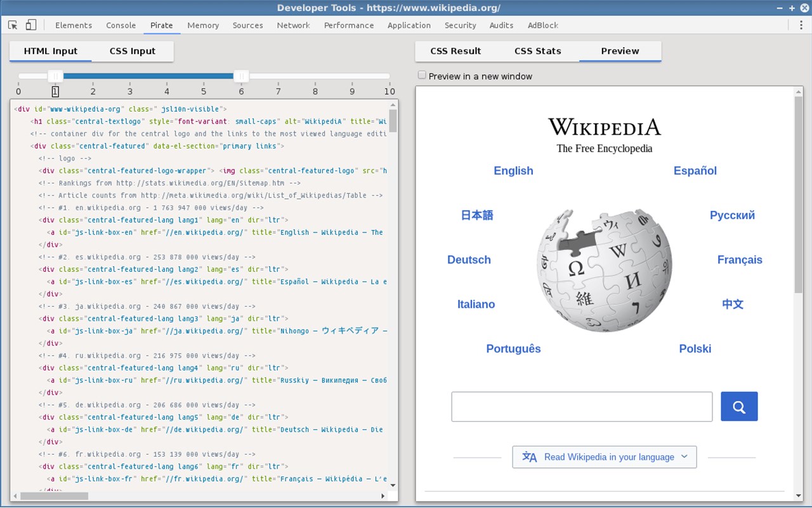Open the CSS Stats tab
The width and height of the screenshot is (812, 508).
[x=538, y=51]
